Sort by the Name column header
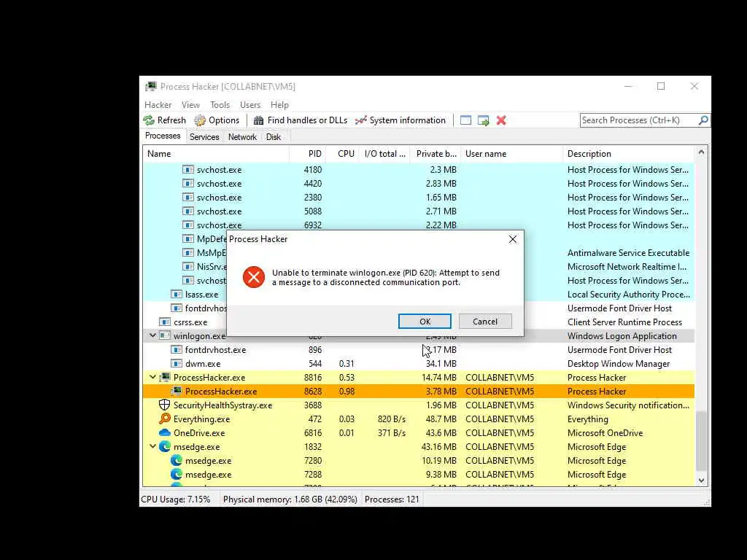This screenshot has width=747, height=560. [216, 154]
